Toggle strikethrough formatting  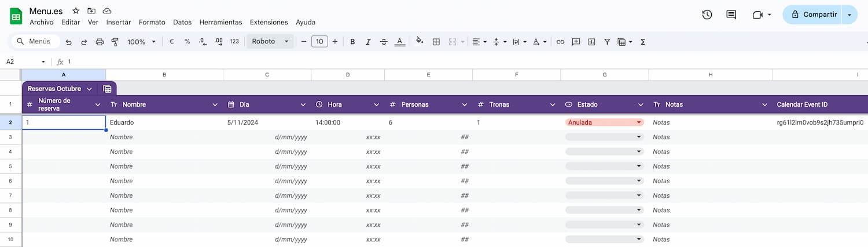tap(384, 42)
